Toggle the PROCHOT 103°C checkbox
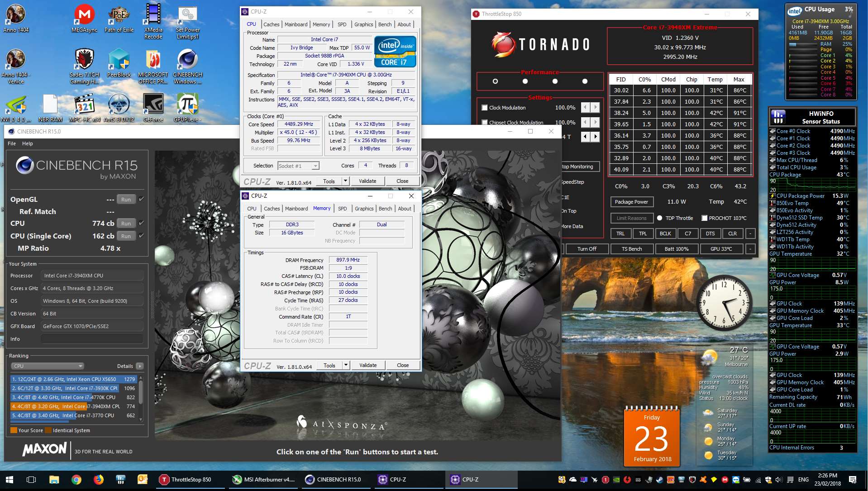Image resolution: width=868 pixels, height=491 pixels. click(x=704, y=218)
